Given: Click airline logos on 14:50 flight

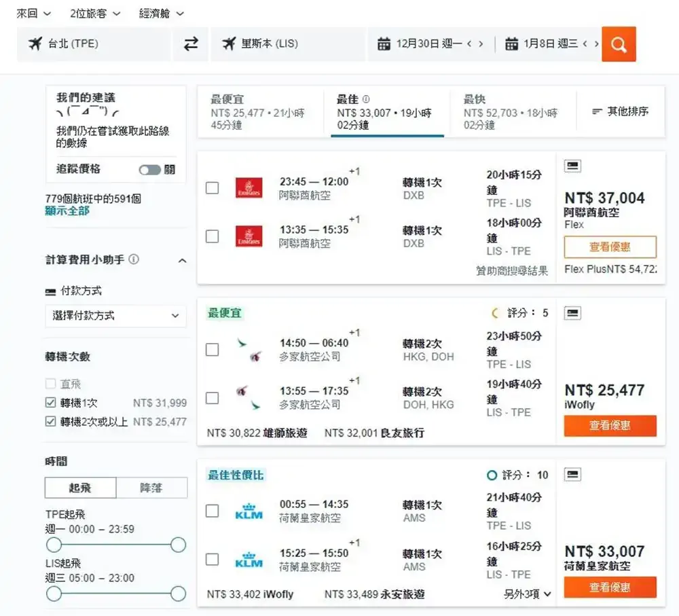Looking at the screenshot, I should tap(249, 350).
